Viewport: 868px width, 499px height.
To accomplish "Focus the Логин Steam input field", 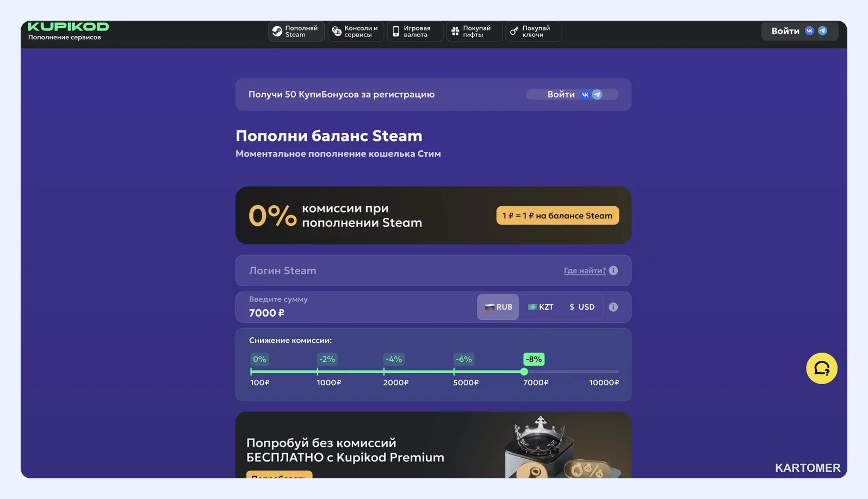I will [x=433, y=270].
